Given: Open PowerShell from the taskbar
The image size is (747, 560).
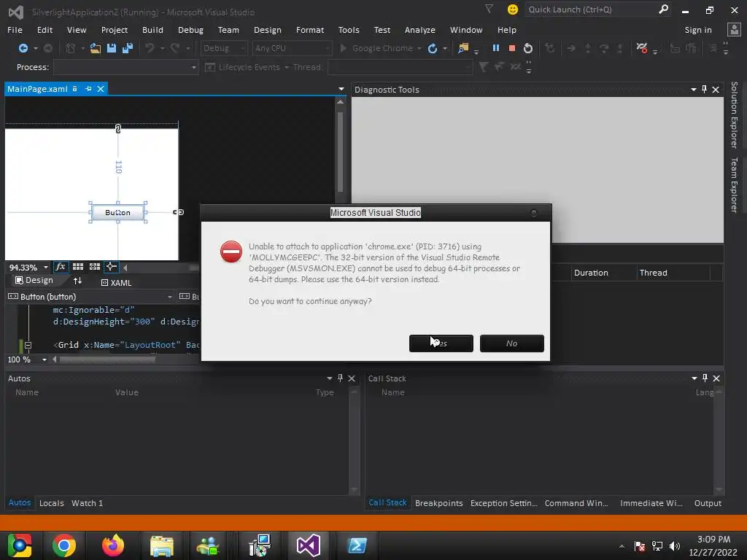Looking at the screenshot, I should tap(357, 545).
